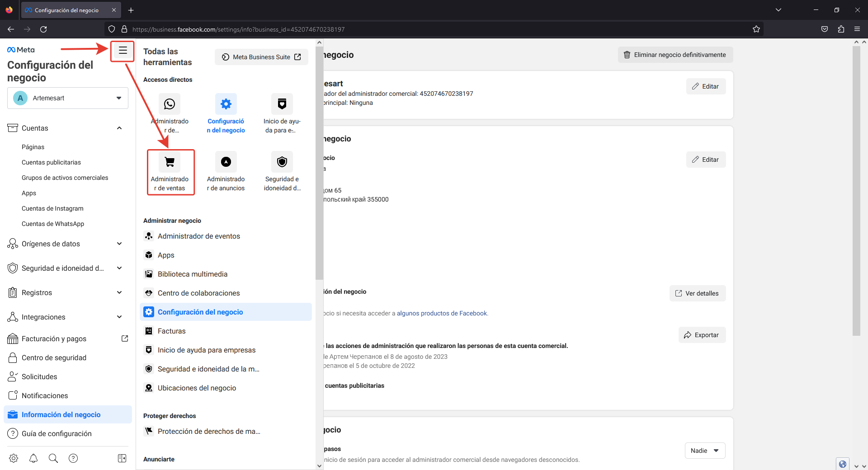Close the Configuración del negocio tab
Image resolution: width=868 pixels, height=470 pixels.
click(114, 10)
